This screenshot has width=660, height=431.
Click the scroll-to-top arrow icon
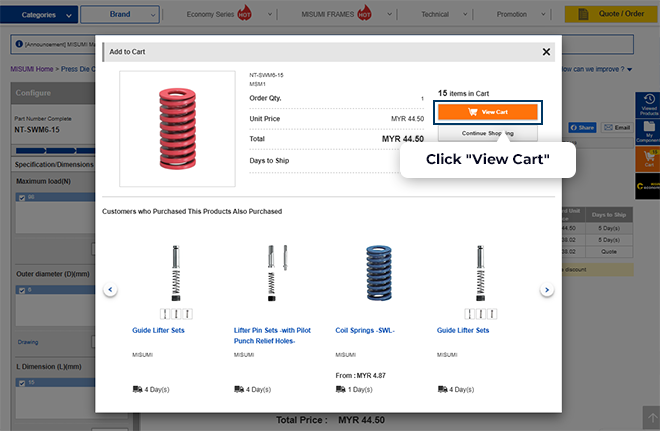point(652,418)
